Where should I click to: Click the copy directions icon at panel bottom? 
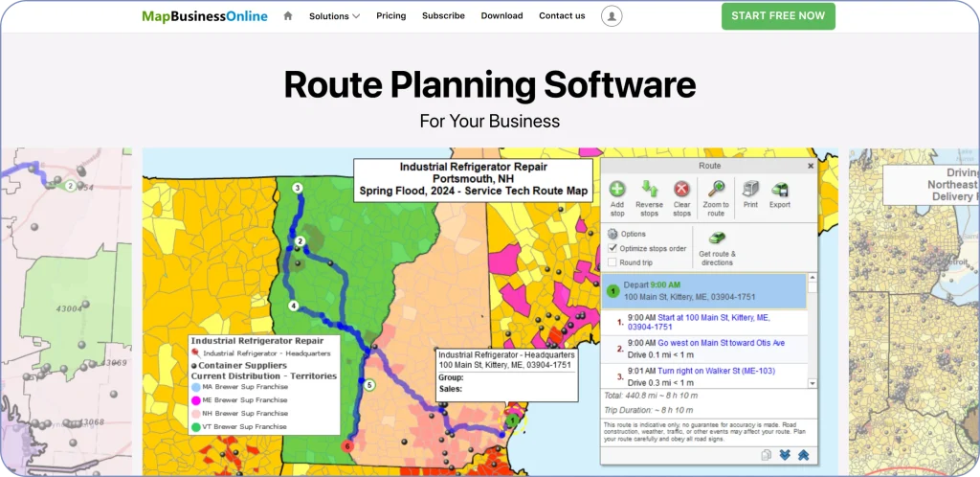(767, 455)
